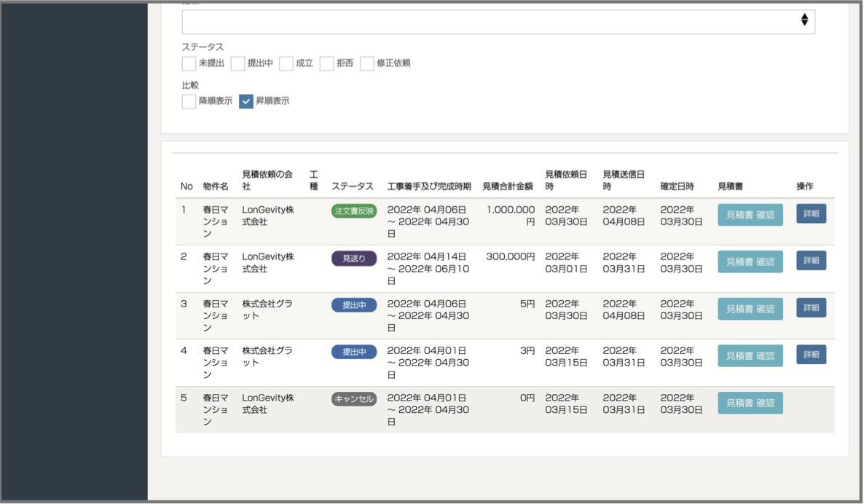Check the 修正依頼 filter checkbox
Image resolution: width=864 pixels, height=504 pixels.
(x=367, y=63)
